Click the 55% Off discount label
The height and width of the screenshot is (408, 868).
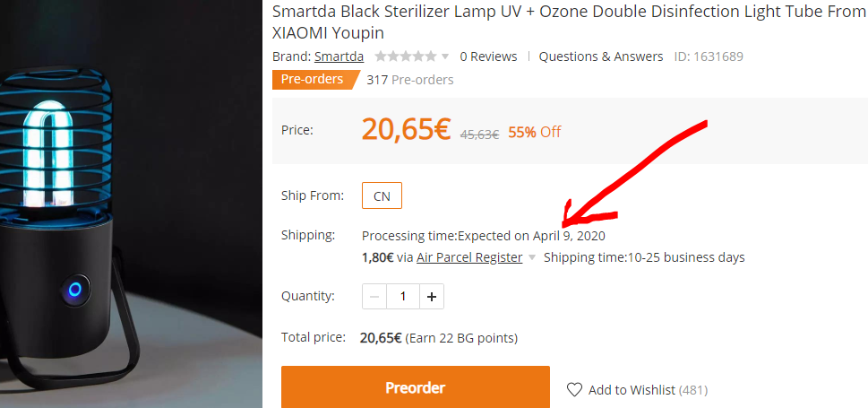534,132
